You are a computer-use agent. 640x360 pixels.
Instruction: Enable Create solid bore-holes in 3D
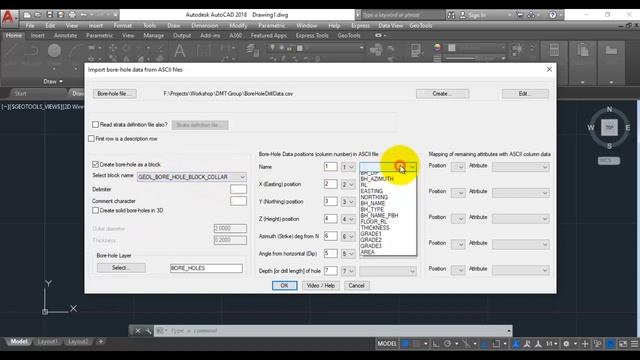[x=96, y=211]
